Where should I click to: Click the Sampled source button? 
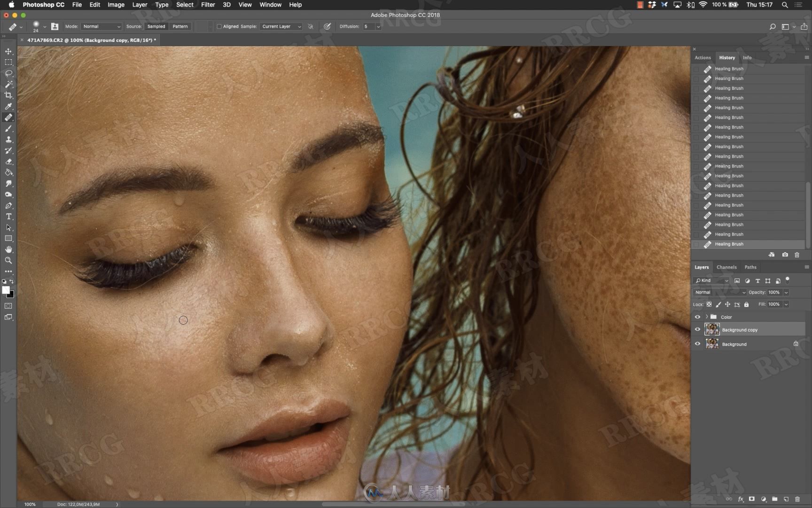(x=156, y=26)
